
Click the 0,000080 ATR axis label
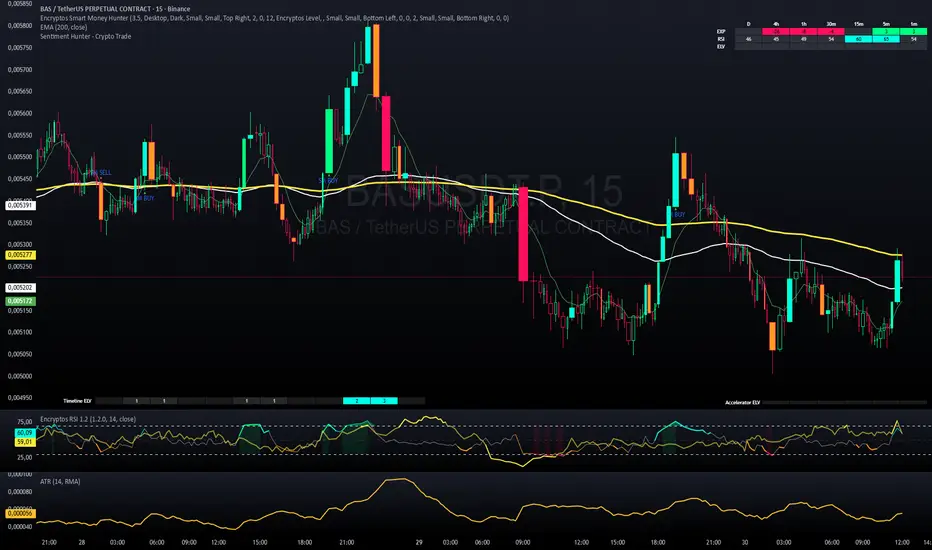coord(20,492)
